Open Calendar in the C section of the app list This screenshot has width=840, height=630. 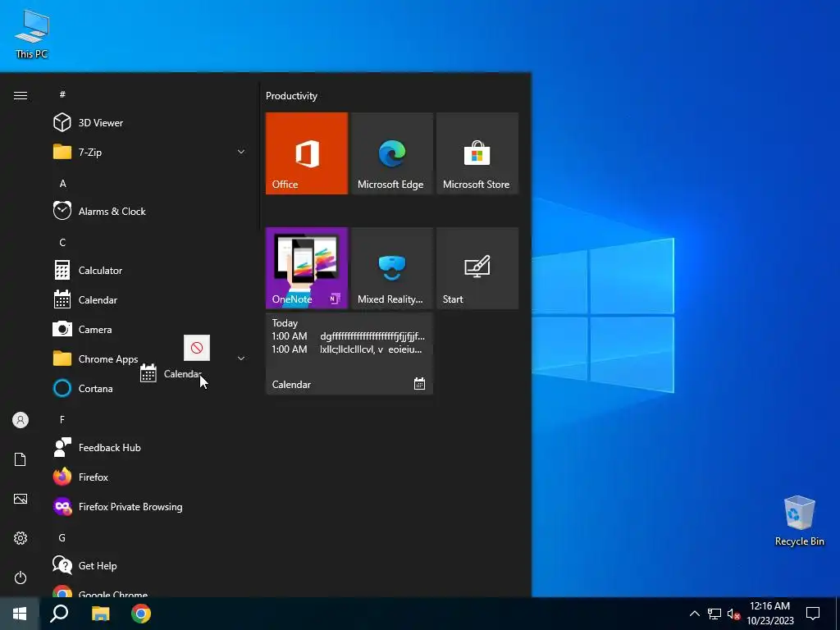click(148, 300)
